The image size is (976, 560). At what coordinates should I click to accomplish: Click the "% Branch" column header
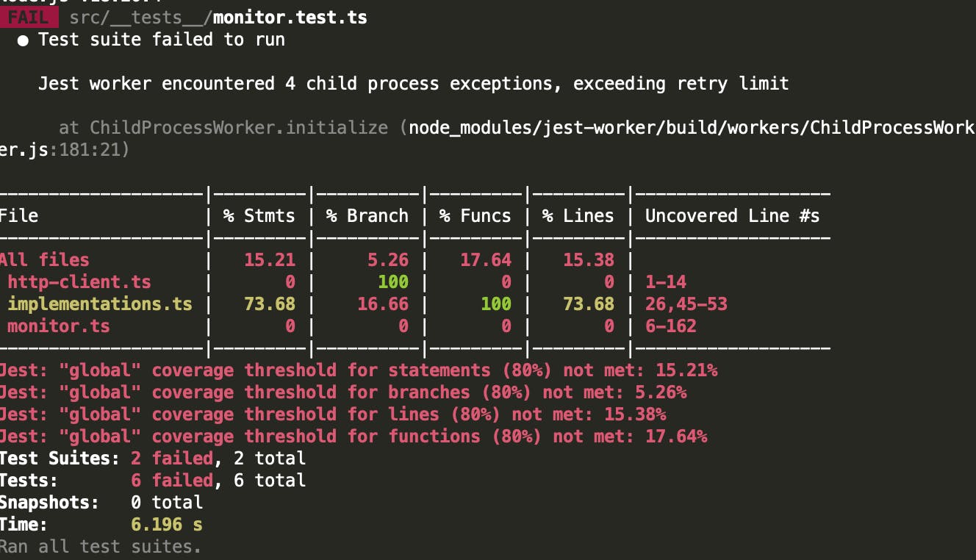point(367,216)
